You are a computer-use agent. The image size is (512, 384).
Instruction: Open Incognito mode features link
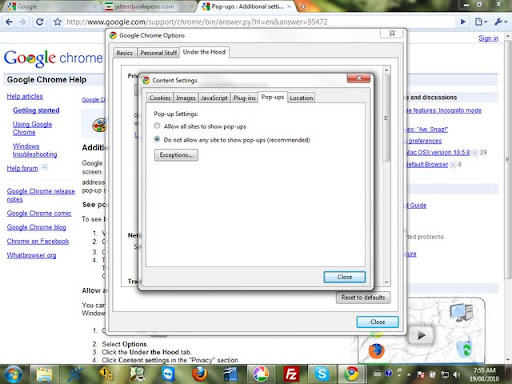(x=444, y=110)
